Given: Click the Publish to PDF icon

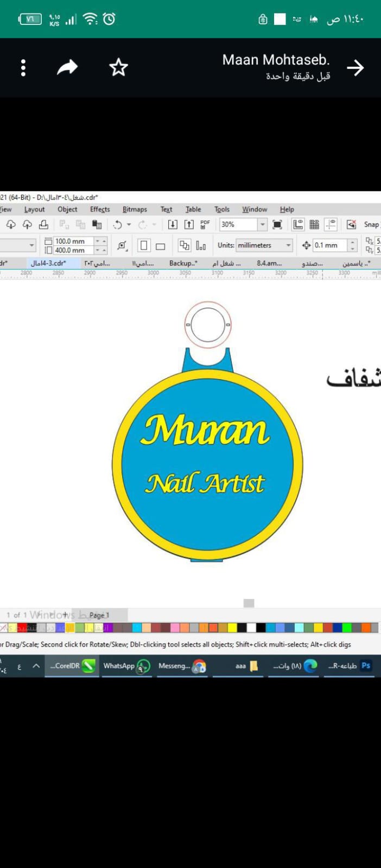Looking at the screenshot, I should [205, 225].
